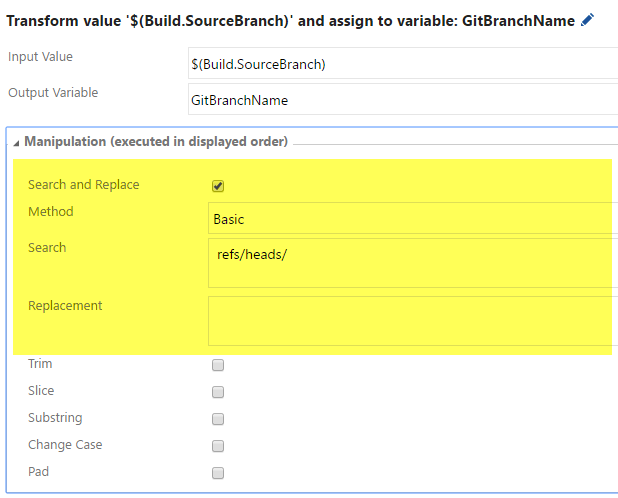Click the pencil edit icon beside GitBranchName title
The width and height of the screenshot is (618, 498).
point(587,20)
